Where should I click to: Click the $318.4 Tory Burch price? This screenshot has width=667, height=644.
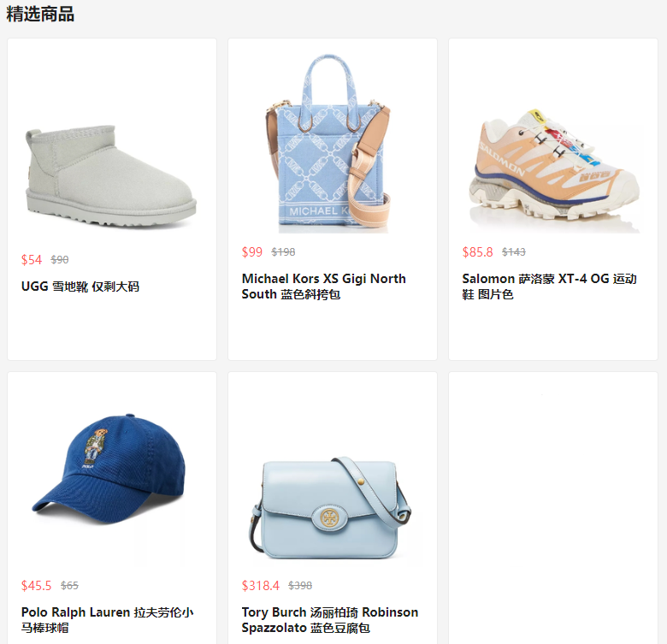(x=260, y=585)
